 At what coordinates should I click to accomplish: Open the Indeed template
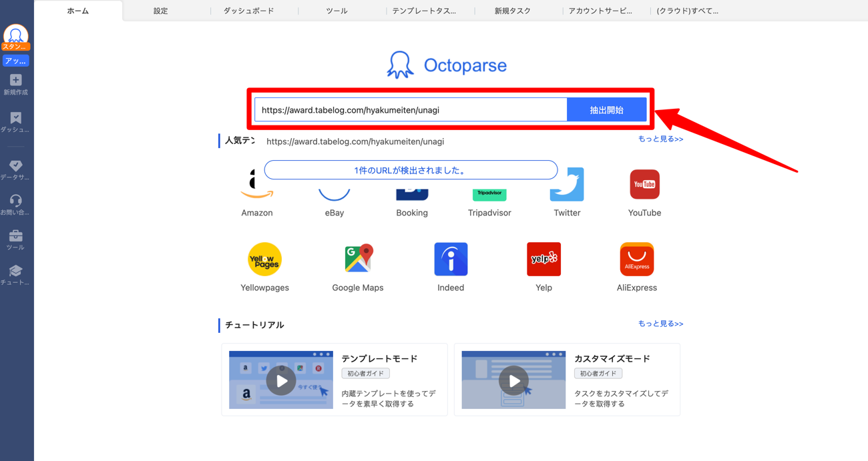click(451, 268)
